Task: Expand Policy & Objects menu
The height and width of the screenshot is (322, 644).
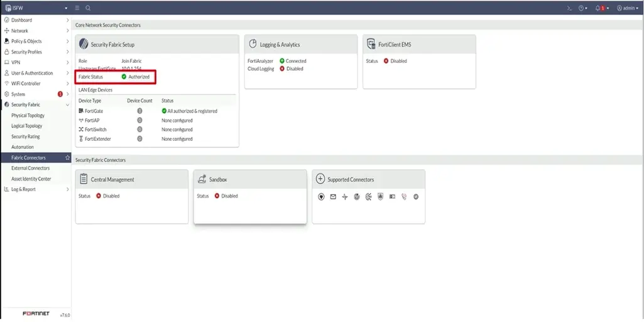Action: [x=36, y=41]
